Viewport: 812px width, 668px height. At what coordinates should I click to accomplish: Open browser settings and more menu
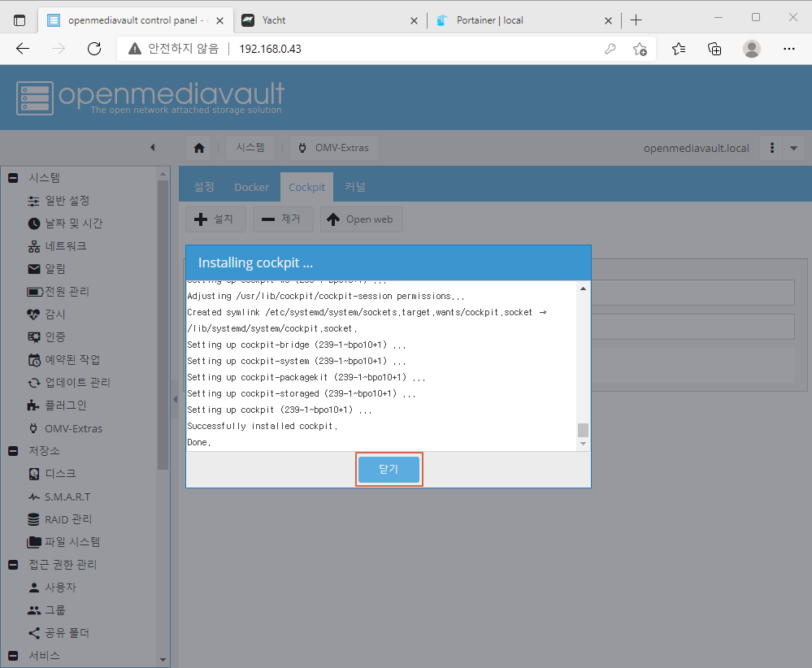click(x=788, y=49)
